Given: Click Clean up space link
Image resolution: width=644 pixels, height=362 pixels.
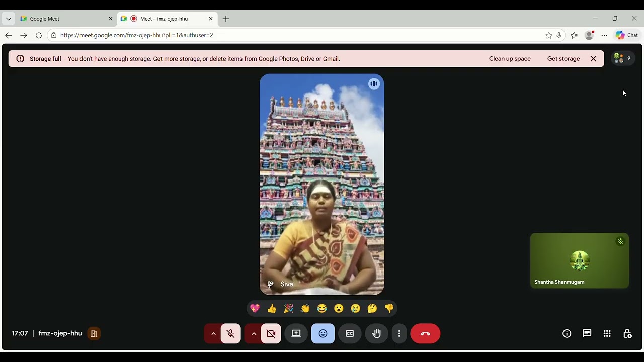Looking at the screenshot, I should [510, 59].
